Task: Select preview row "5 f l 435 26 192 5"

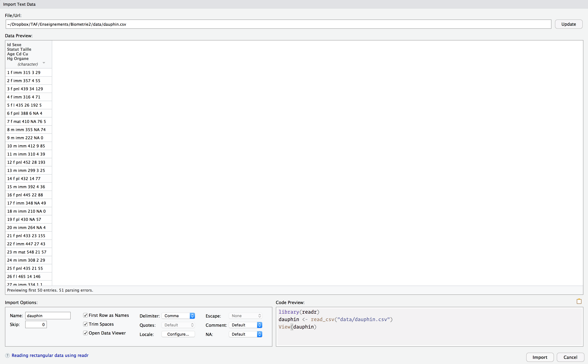Action: click(x=28, y=105)
